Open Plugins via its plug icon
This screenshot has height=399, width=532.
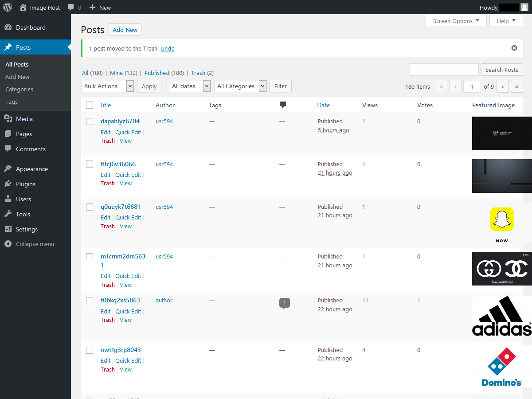pyautogui.click(x=8, y=184)
